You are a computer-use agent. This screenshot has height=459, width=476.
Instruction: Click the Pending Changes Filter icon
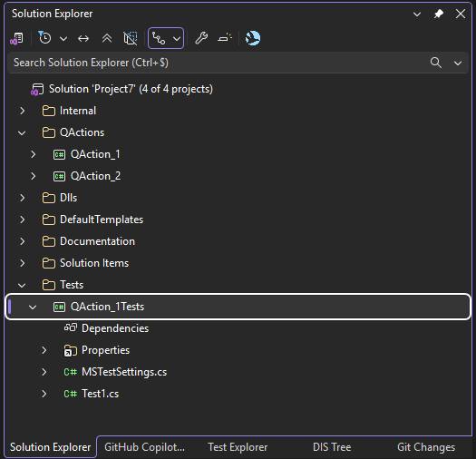pos(45,38)
